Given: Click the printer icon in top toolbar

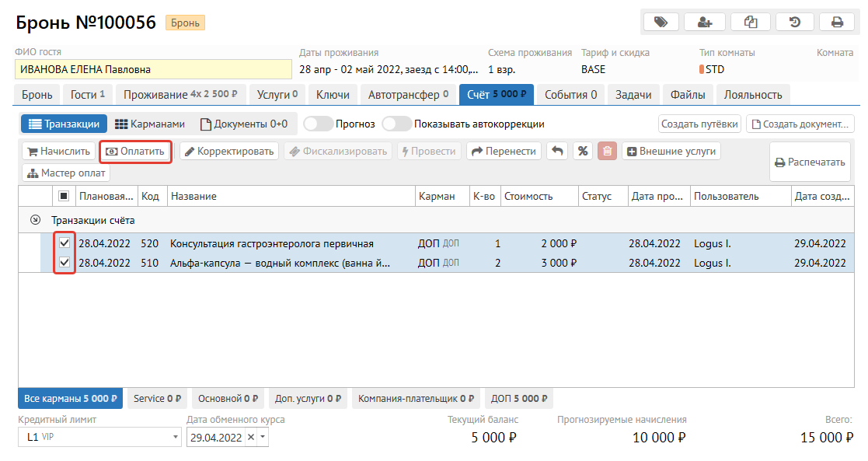Looking at the screenshot, I should pyautogui.click(x=838, y=23).
